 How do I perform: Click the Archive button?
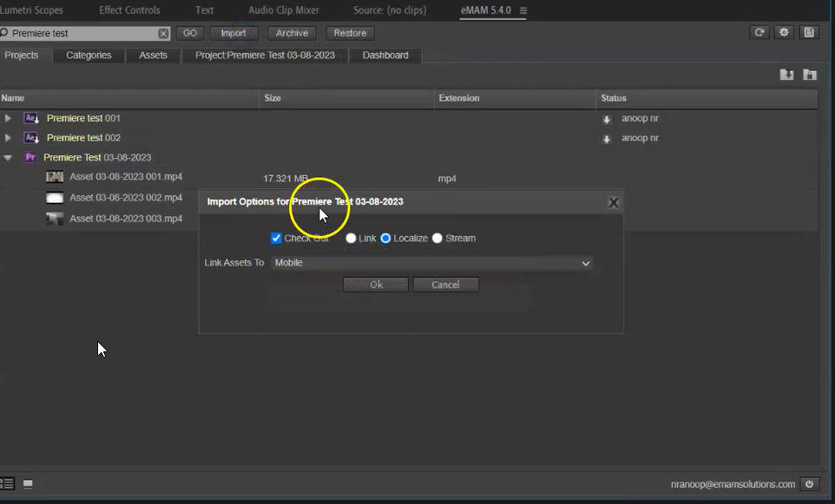click(x=292, y=33)
